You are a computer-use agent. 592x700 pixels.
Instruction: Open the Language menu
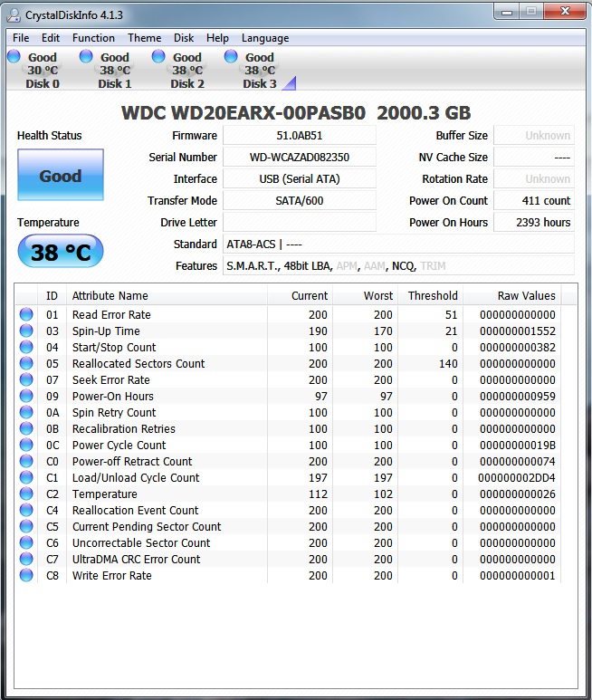(x=265, y=38)
